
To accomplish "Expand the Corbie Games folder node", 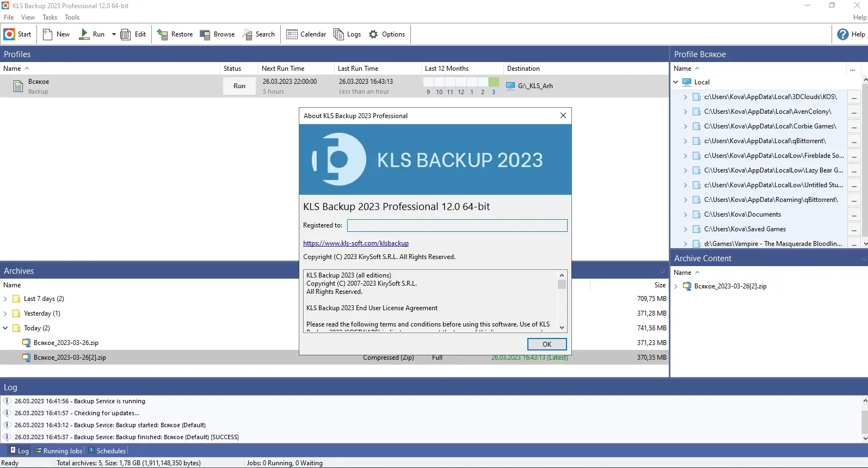I will (686, 126).
